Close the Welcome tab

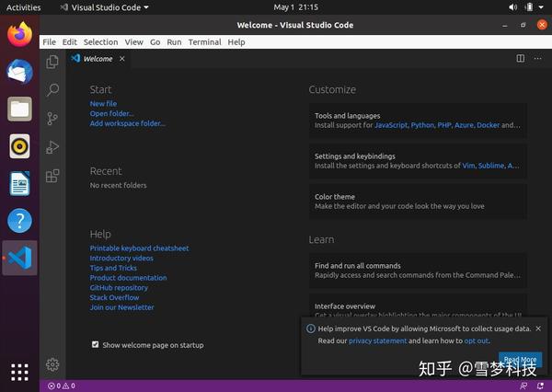[x=121, y=59]
